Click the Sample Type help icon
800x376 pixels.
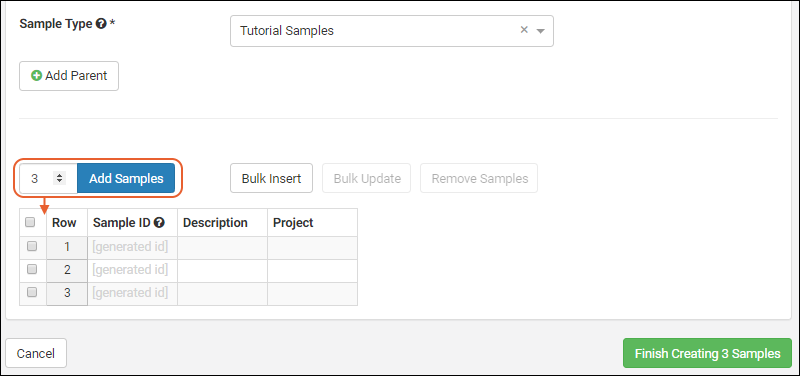(101, 24)
